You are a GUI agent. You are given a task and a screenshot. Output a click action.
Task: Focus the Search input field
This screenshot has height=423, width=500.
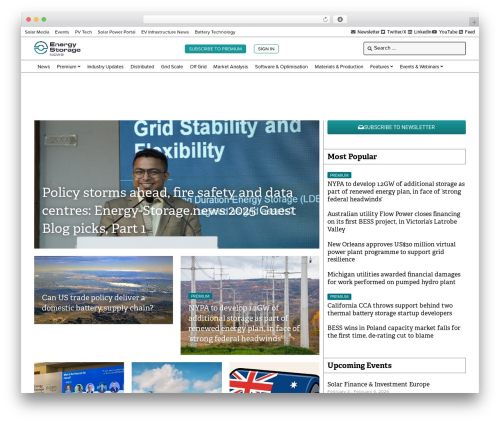click(x=414, y=48)
